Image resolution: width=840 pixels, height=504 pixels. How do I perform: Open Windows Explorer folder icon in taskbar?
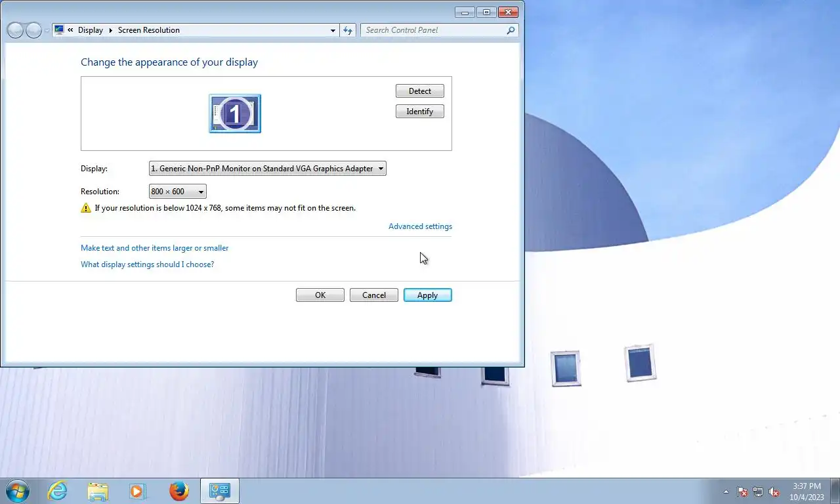[x=98, y=491]
